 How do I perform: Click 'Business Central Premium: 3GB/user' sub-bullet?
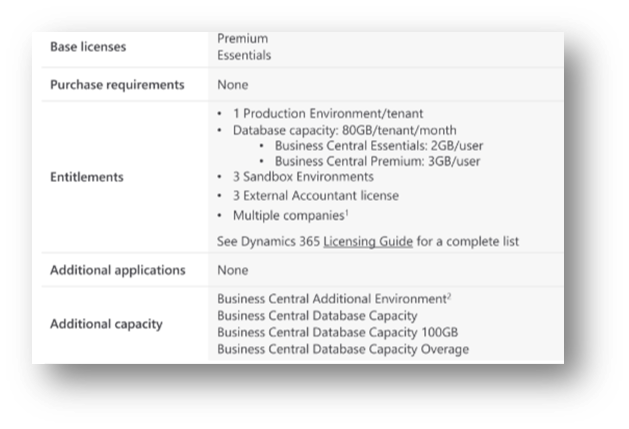pos(377,161)
